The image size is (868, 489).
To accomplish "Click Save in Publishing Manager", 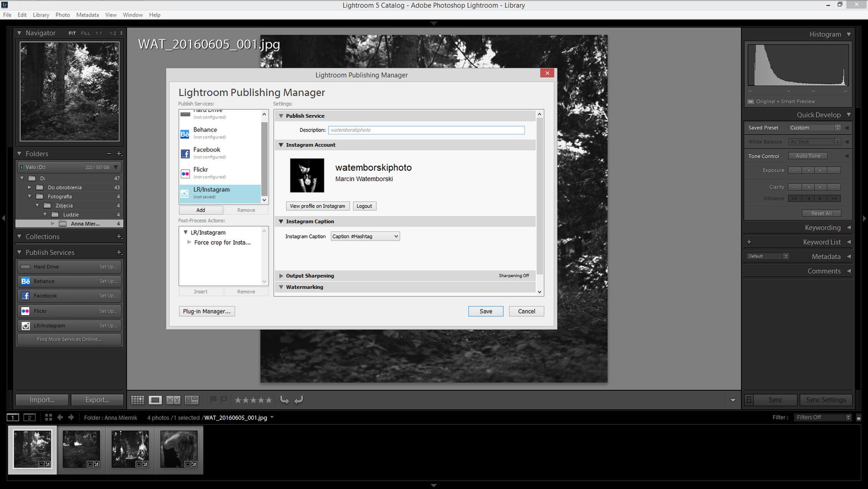I will pos(485,311).
